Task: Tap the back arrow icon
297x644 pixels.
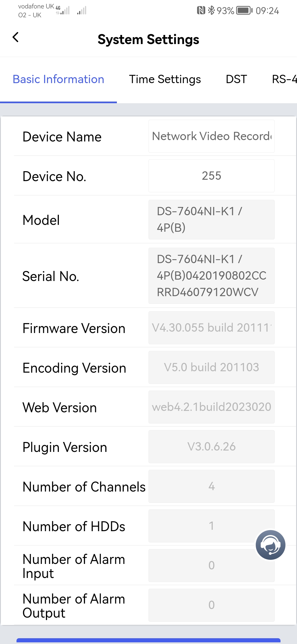Action: tap(16, 37)
